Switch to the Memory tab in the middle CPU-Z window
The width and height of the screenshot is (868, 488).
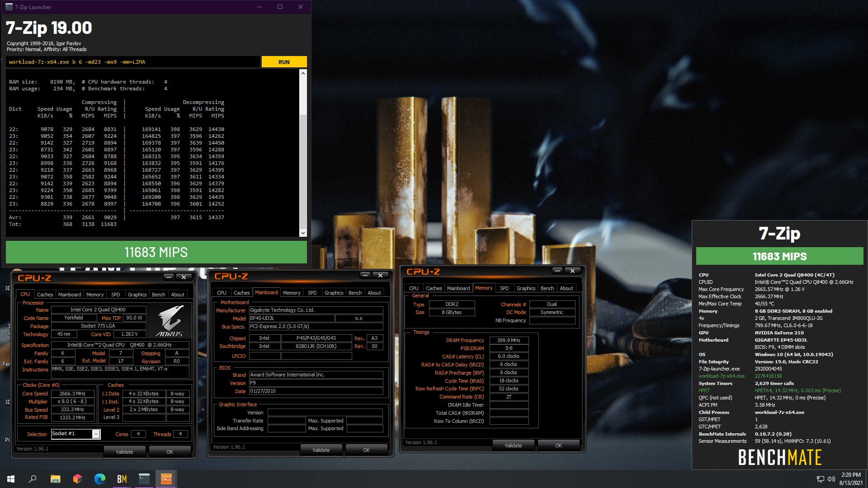[x=292, y=293]
